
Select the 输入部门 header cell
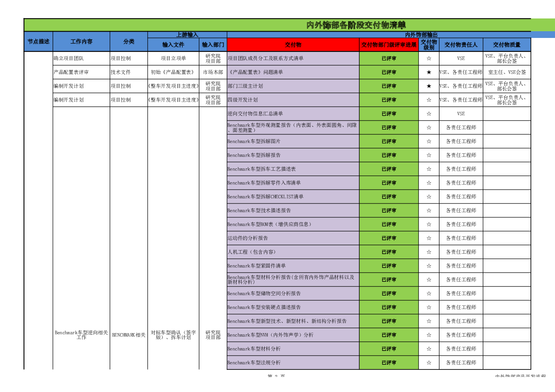click(213, 45)
